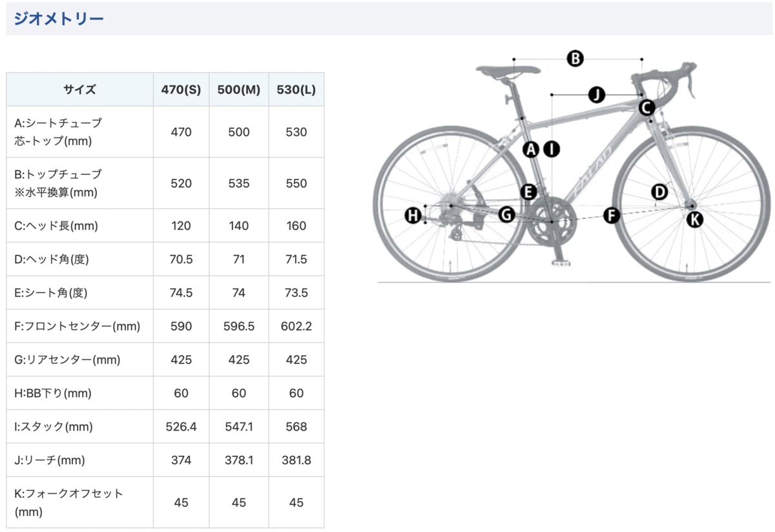
Task: Click the 381.8 reach value for size 530
Action: click(x=295, y=460)
